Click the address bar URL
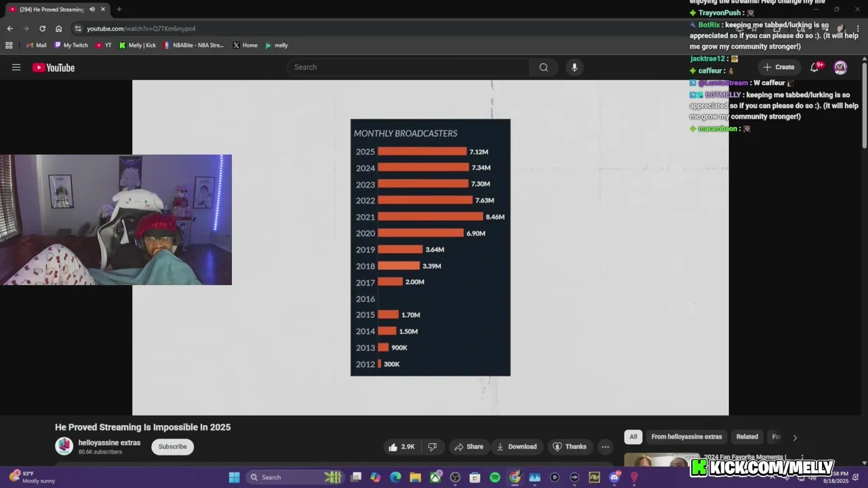This screenshot has width=868, height=488. click(x=141, y=28)
